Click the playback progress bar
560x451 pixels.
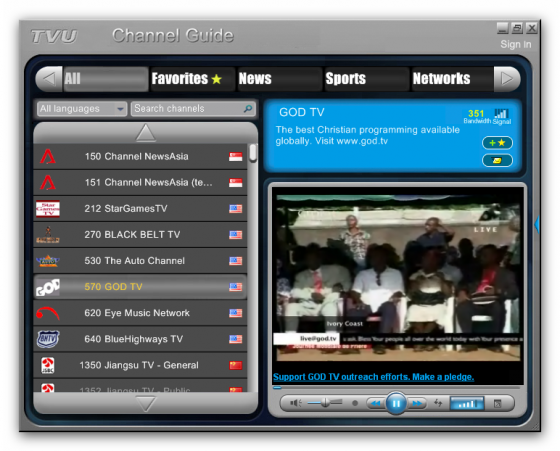click(396, 387)
